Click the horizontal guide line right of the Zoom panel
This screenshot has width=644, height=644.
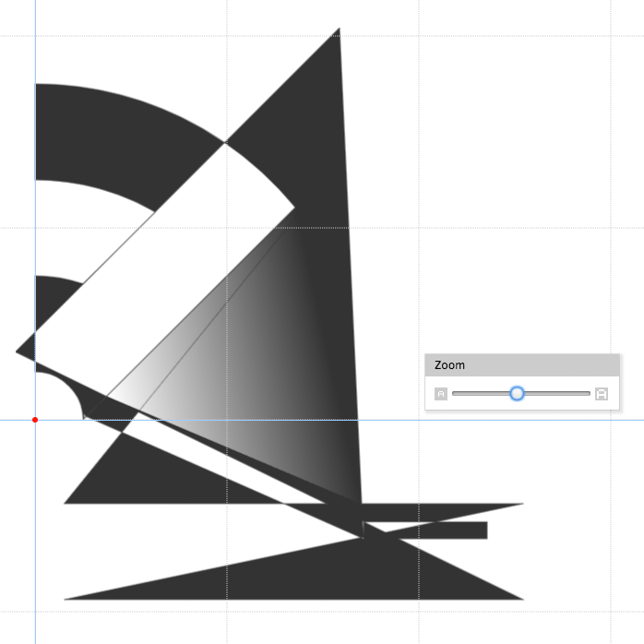632,420
